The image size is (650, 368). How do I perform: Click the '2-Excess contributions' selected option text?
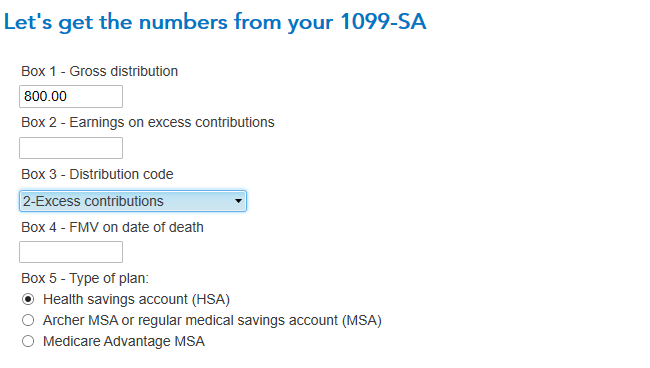[x=93, y=201]
